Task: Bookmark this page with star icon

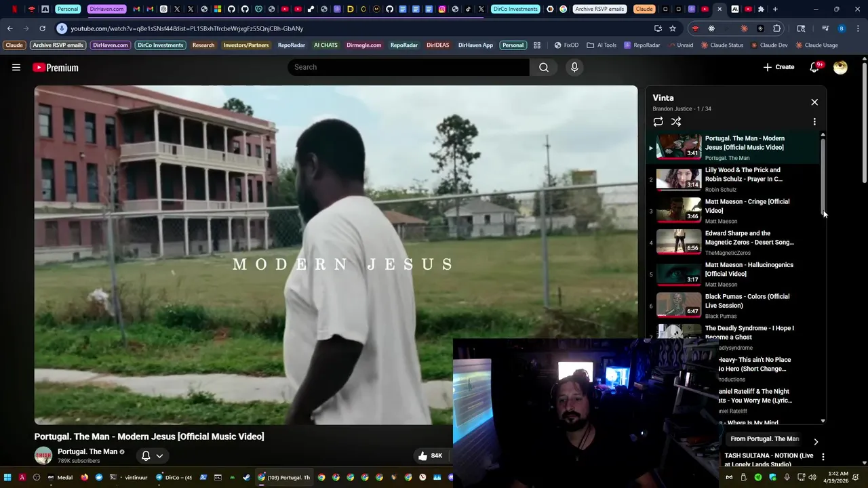Action: pyautogui.click(x=673, y=28)
